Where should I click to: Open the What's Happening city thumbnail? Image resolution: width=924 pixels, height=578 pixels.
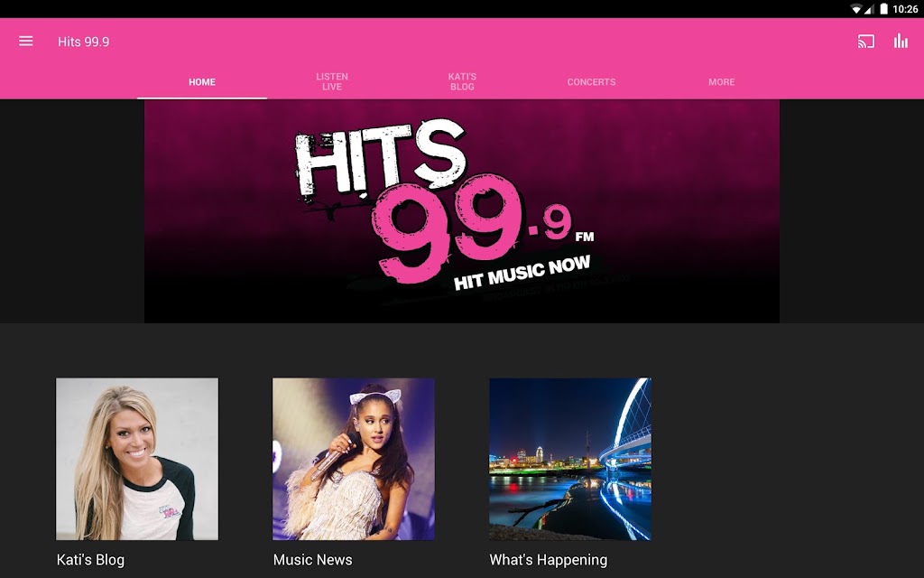570,459
